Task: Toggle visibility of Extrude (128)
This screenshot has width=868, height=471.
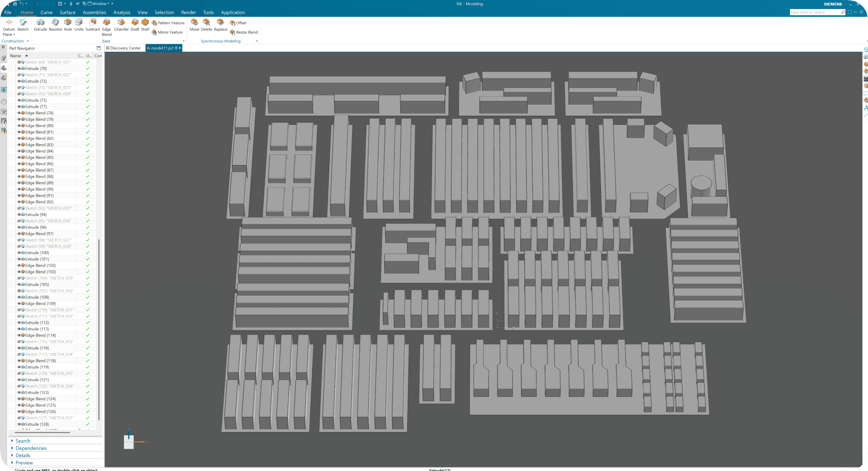Action: (19, 424)
